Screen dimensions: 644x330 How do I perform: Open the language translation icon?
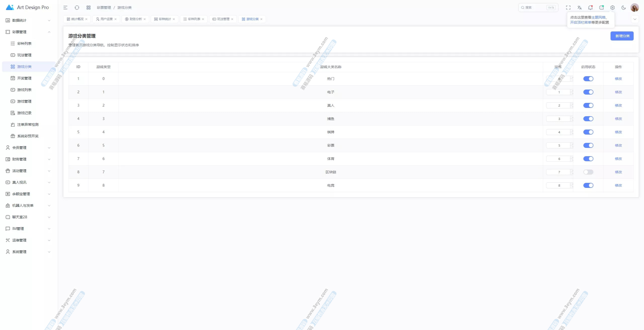(579, 8)
